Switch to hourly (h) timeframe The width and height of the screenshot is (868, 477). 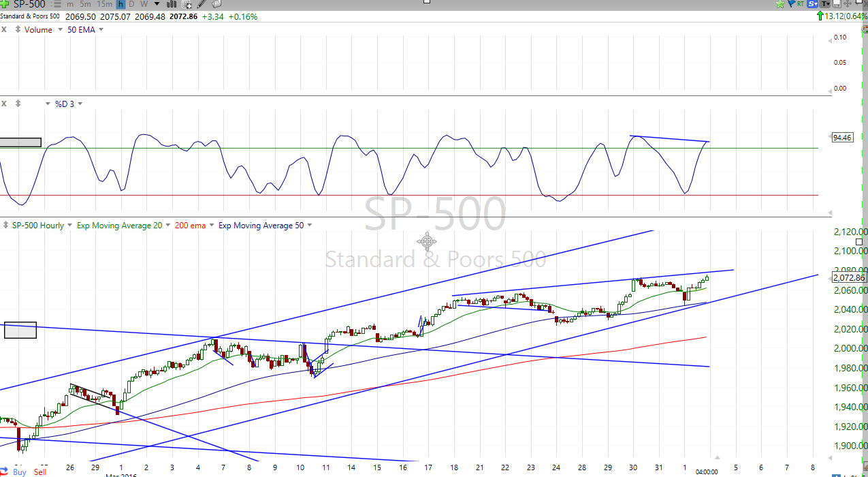click(120, 4)
